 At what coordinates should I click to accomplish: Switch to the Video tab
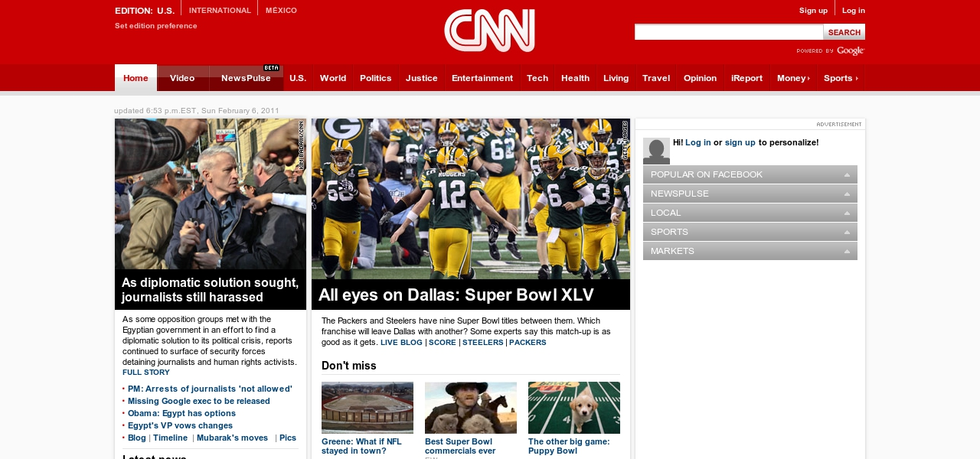(182, 78)
